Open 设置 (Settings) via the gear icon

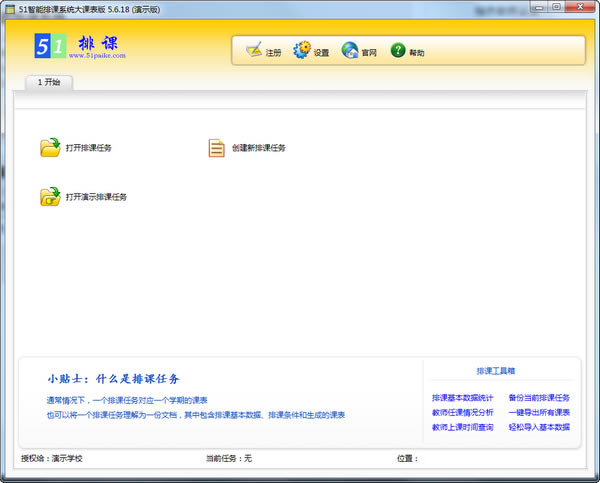click(x=301, y=51)
